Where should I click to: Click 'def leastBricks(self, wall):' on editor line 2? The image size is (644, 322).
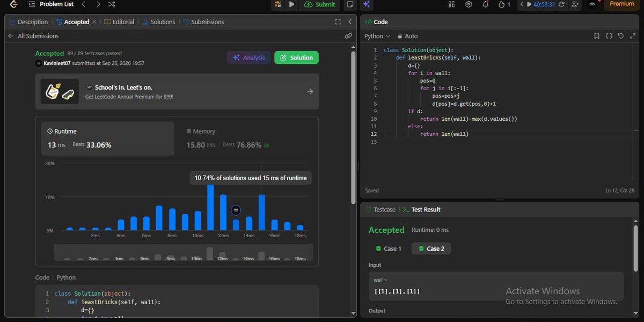click(438, 57)
